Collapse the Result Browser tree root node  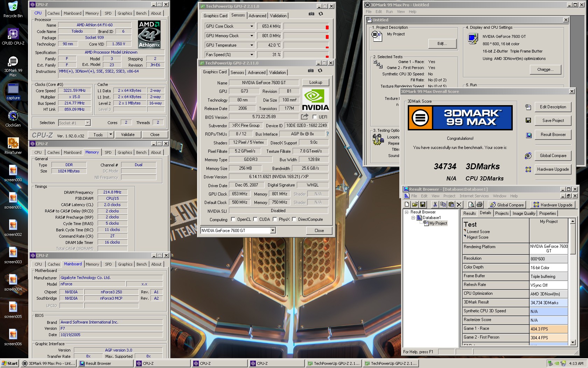[x=406, y=212]
